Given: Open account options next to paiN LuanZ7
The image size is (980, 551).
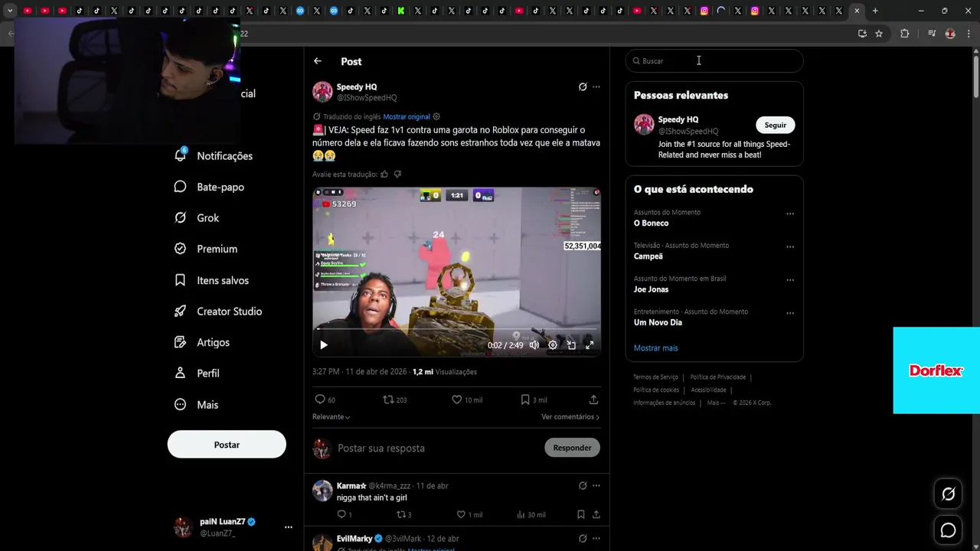Looking at the screenshot, I should click(289, 527).
